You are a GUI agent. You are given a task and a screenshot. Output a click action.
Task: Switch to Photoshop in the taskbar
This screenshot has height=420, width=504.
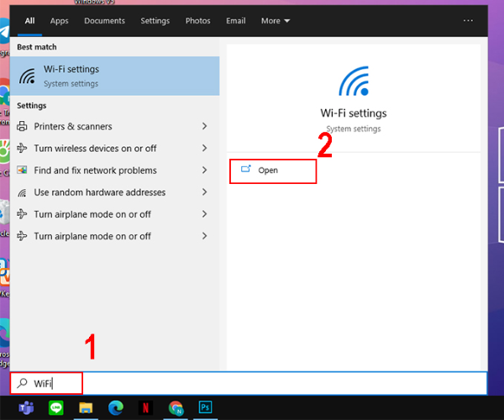pos(205,407)
